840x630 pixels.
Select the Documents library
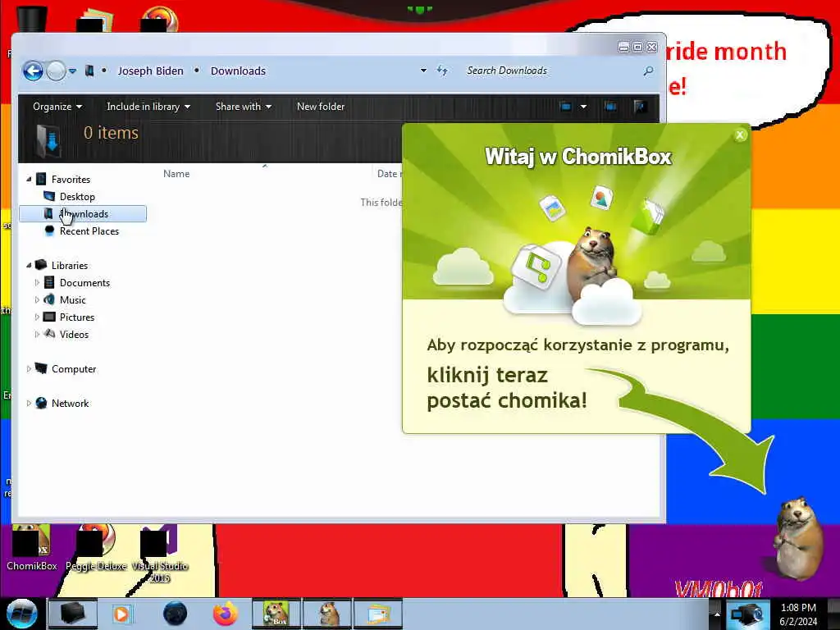coord(84,282)
